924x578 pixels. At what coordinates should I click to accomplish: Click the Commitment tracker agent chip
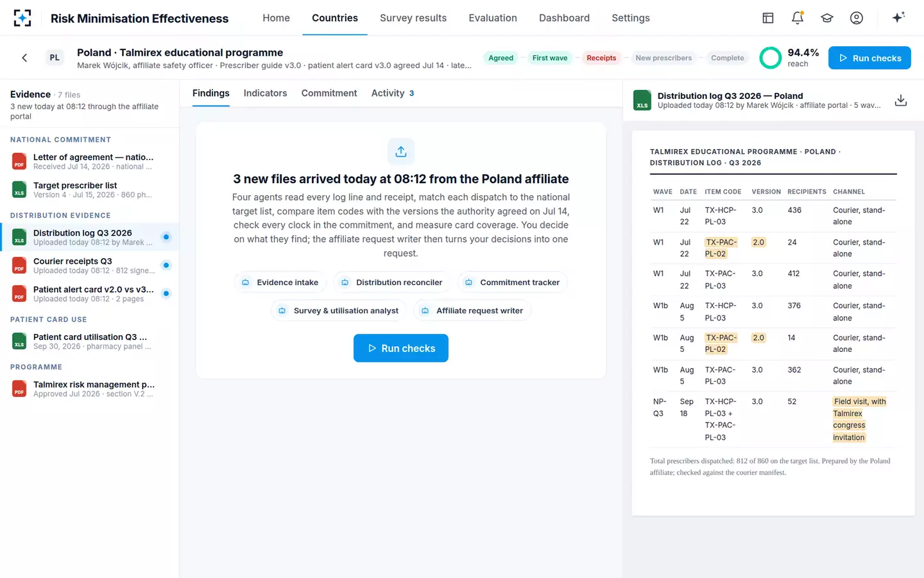click(x=513, y=283)
